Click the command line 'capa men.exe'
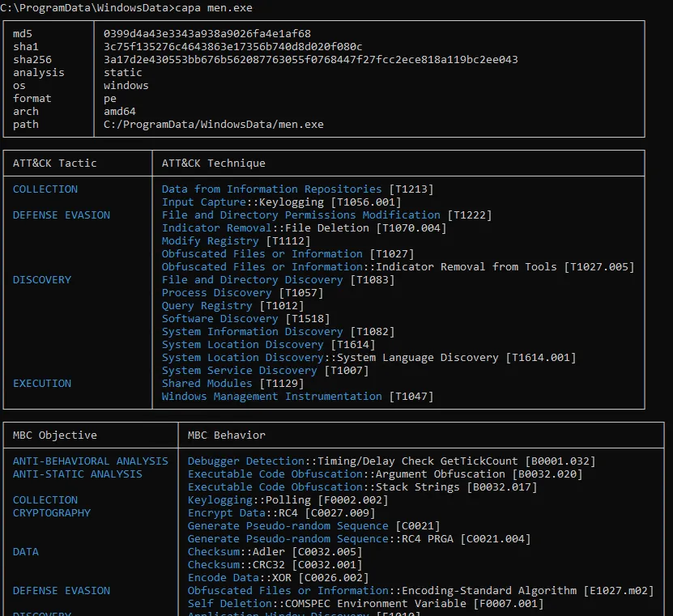673x616 pixels. click(213, 8)
